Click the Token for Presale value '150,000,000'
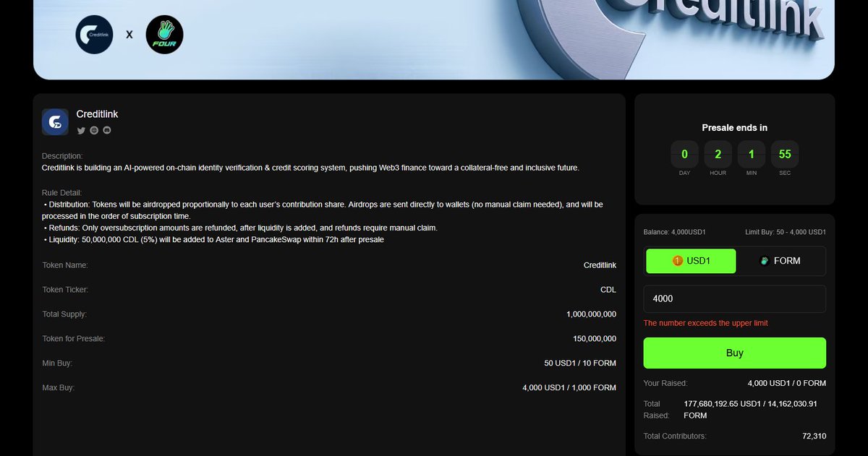The height and width of the screenshot is (456, 868). click(595, 339)
